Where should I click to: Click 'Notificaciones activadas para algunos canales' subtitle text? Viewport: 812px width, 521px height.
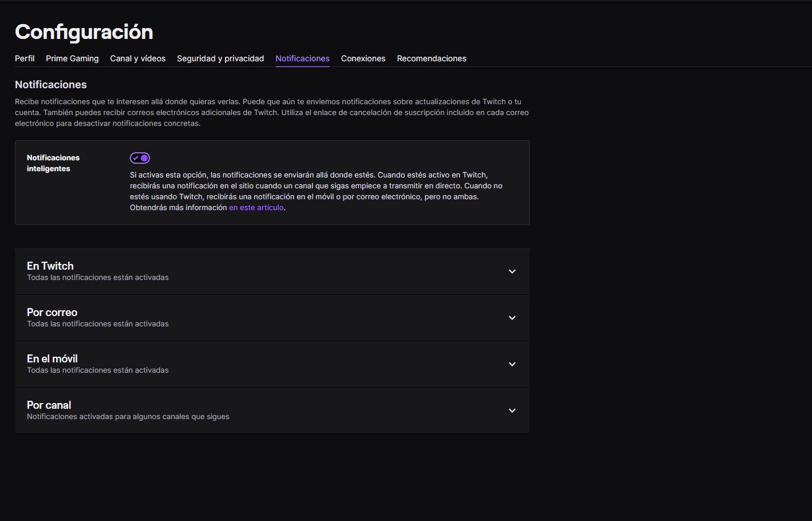click(128, 417)
